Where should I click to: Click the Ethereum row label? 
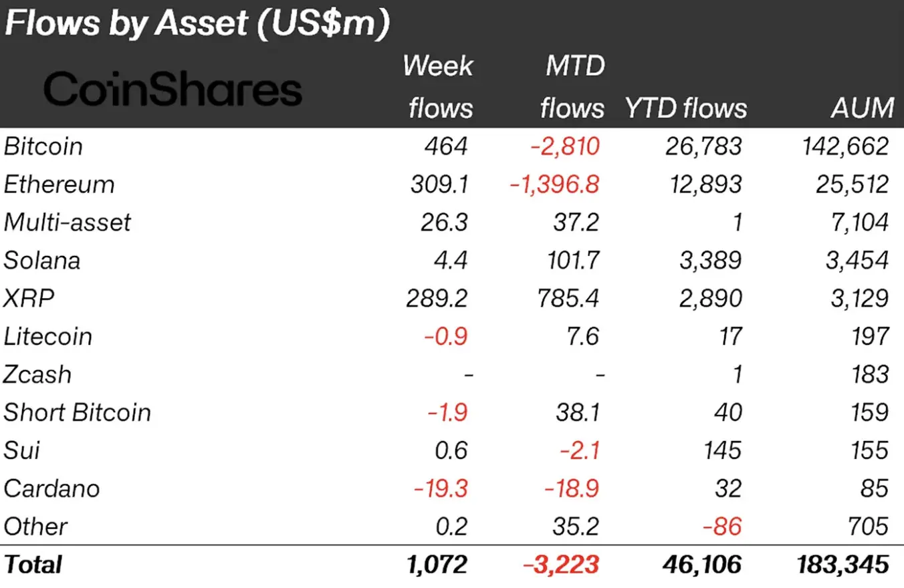tap(59, 184)
